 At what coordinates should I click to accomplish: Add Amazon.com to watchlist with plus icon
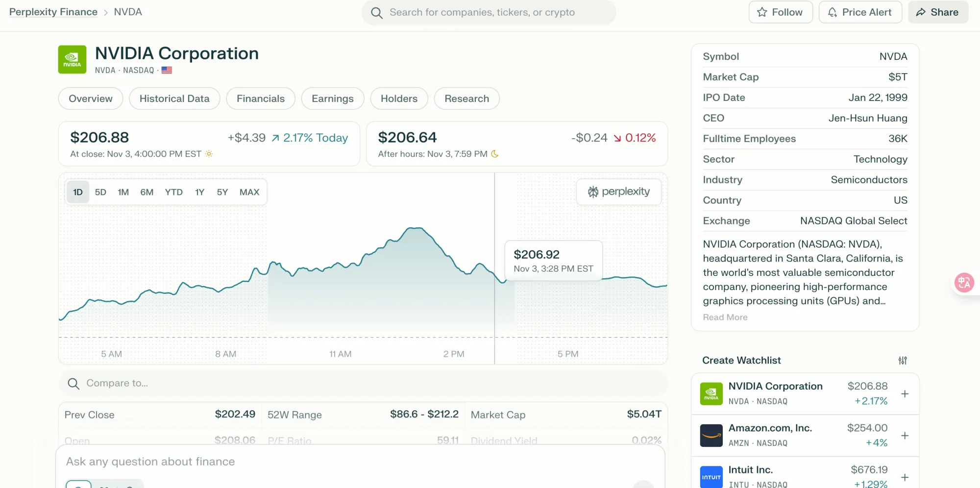[905, 436]
